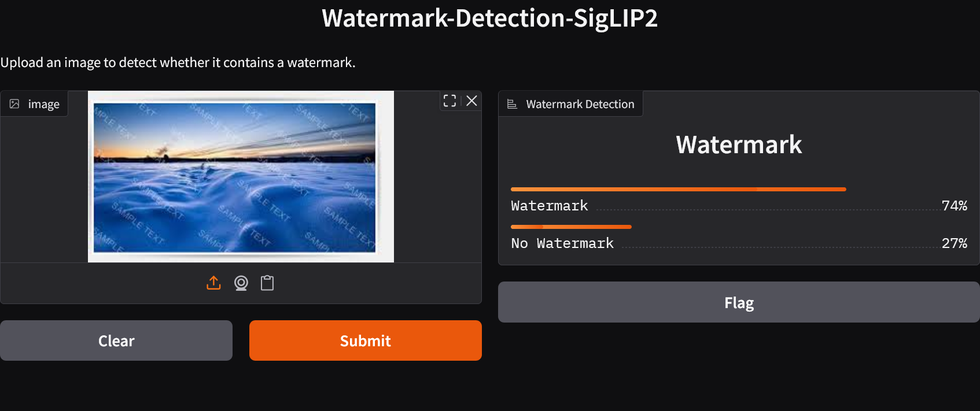The image size is (980, 411).
Task: Click the Watermark Detection label icon
Action: [512, 104]
